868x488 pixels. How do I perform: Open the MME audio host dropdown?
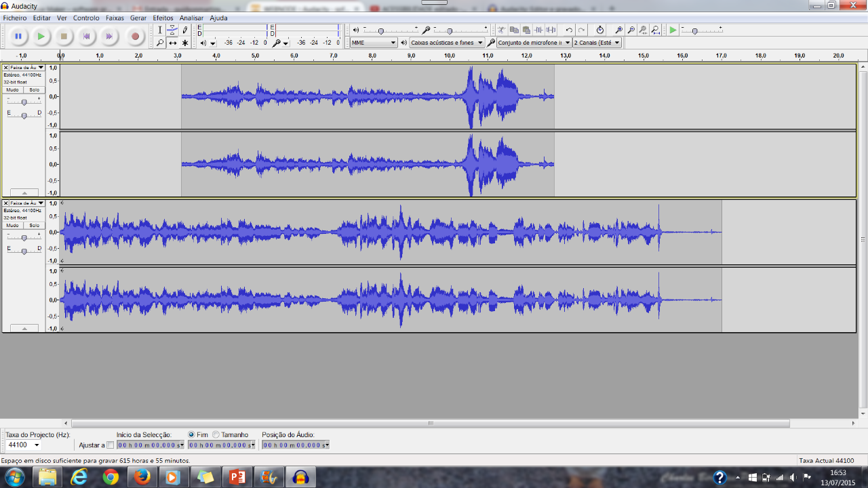(x=373, y=43)
